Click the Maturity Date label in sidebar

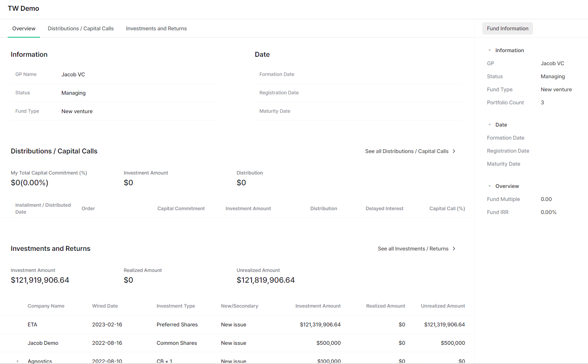pos(504,164)
